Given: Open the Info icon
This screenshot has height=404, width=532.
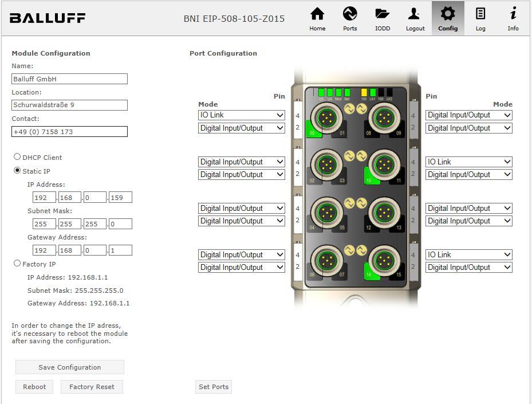Looking at the screenshot, I should coord(513,14).
